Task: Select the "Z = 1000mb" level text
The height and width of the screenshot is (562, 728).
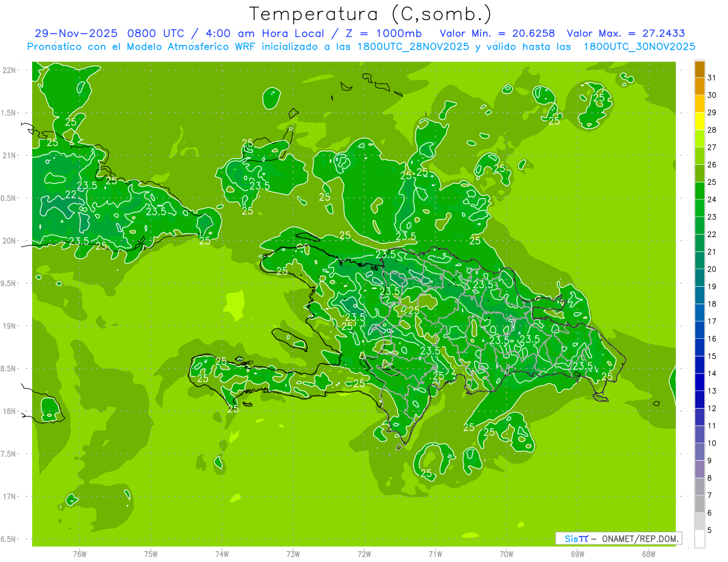Action: (x=385, y=33)
